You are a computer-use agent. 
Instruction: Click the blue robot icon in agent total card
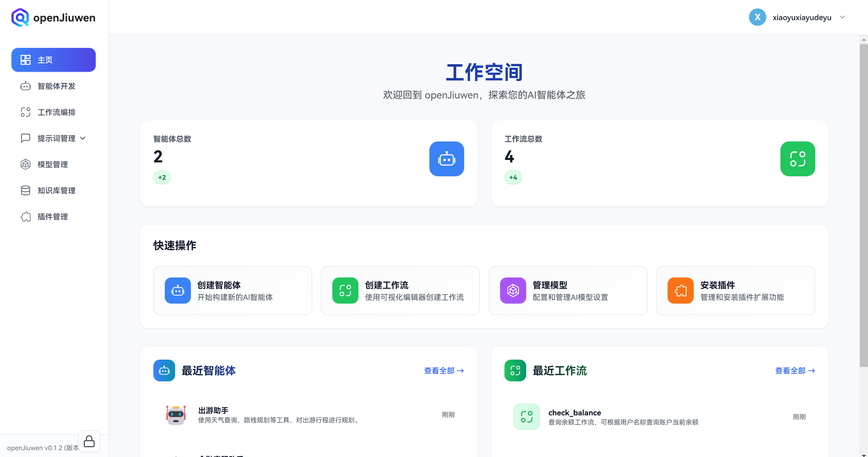[446, 159]
